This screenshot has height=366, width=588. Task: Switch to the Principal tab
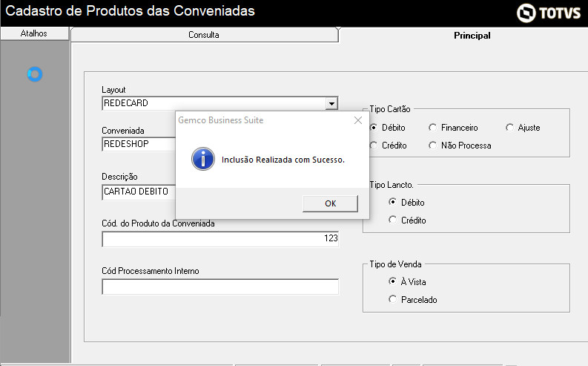pyautogui.click(x=472, y=36)
